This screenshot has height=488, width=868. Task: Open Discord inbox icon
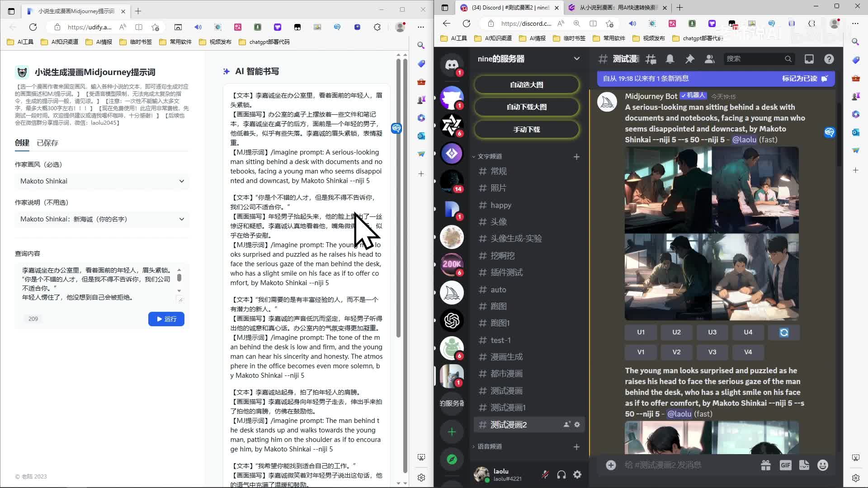click(809, 59)
